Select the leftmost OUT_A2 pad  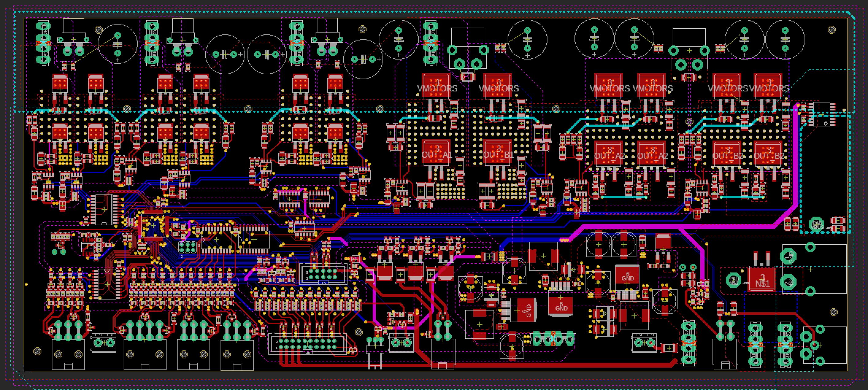(609, 153)
